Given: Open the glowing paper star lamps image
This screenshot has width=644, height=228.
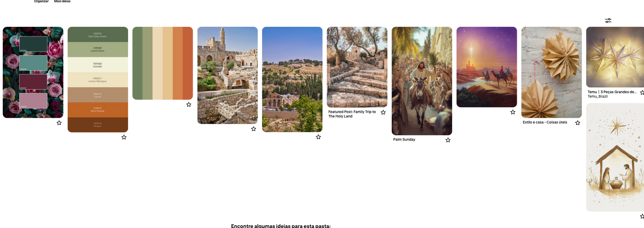Looking at the screenshot, I should point(615,57).
